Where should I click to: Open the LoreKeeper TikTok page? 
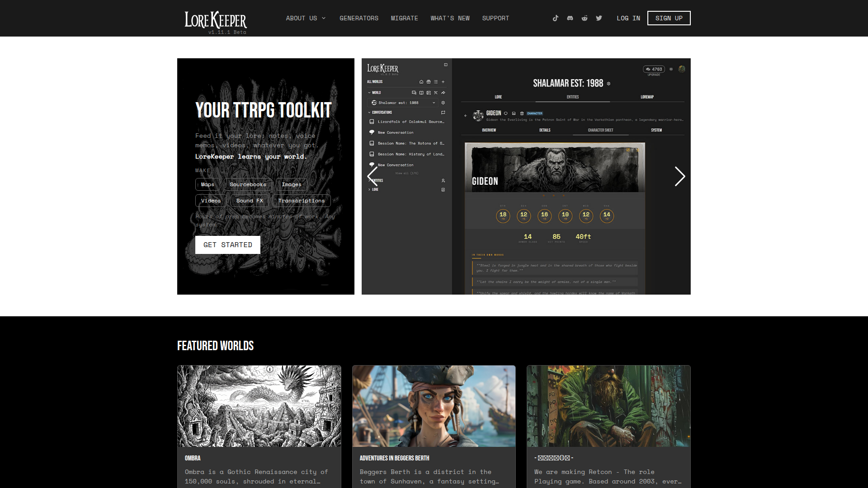[x=555, y=18]
